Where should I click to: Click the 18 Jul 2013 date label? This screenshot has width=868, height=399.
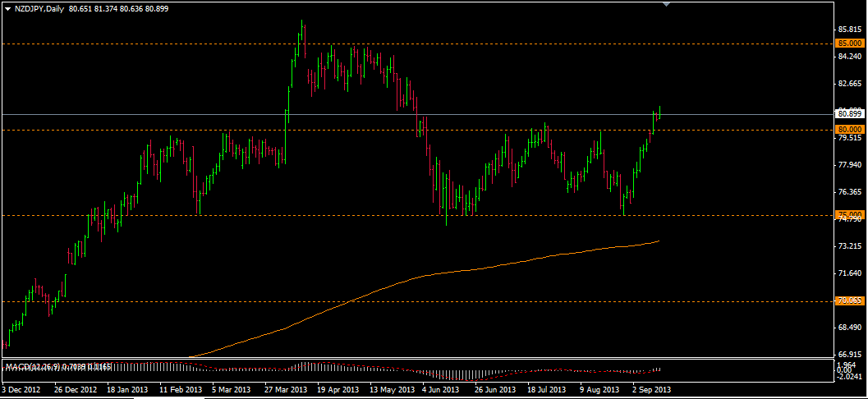tap(547, 390)
